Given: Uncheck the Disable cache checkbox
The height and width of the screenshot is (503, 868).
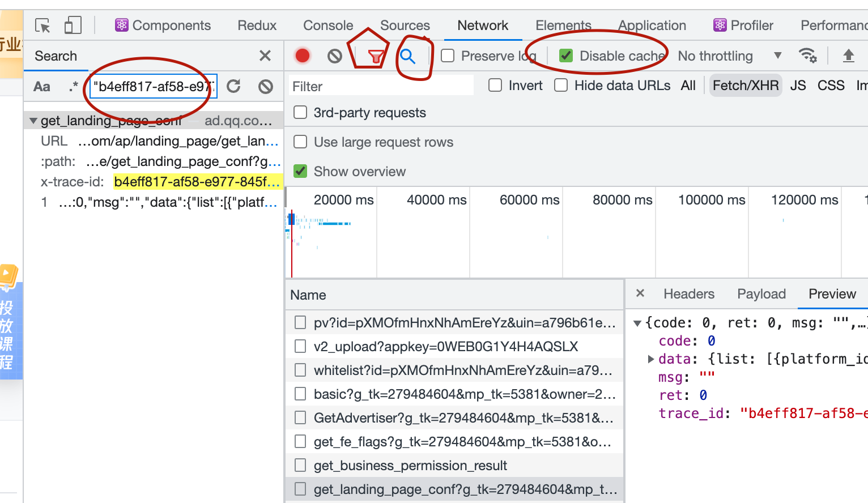Looking at the screenshot, I should coord(565,56).
